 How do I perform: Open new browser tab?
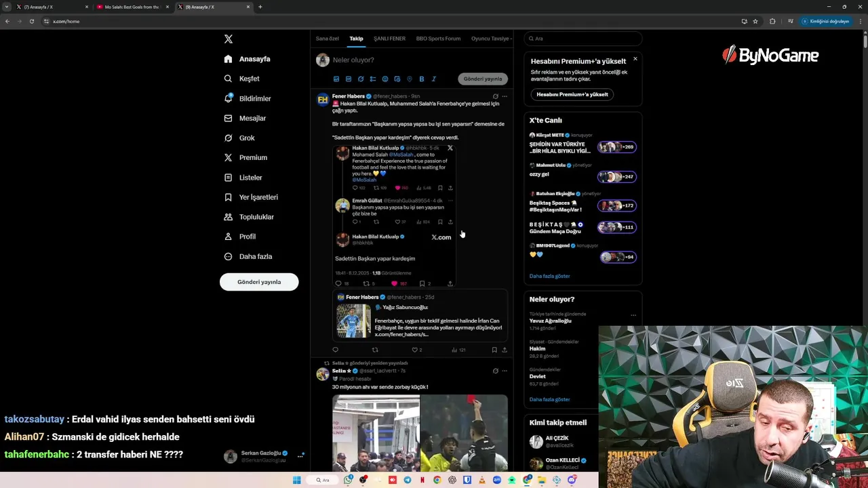(x=260, y=7)
